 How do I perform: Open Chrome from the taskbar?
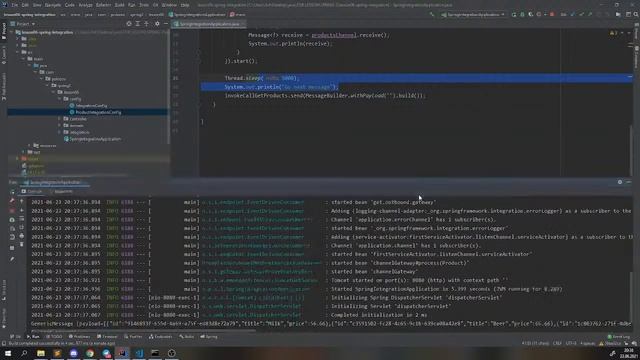(x=90, y=353)
